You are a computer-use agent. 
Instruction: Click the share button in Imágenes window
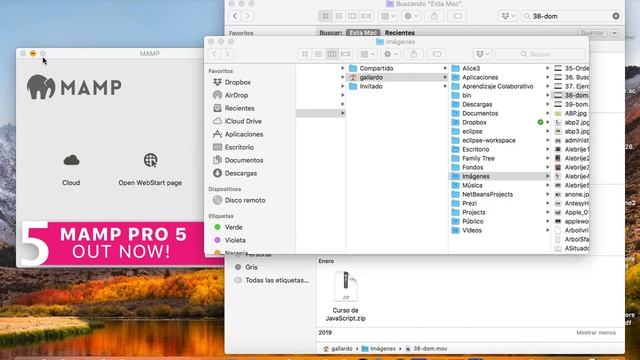(x=413, y=54)
